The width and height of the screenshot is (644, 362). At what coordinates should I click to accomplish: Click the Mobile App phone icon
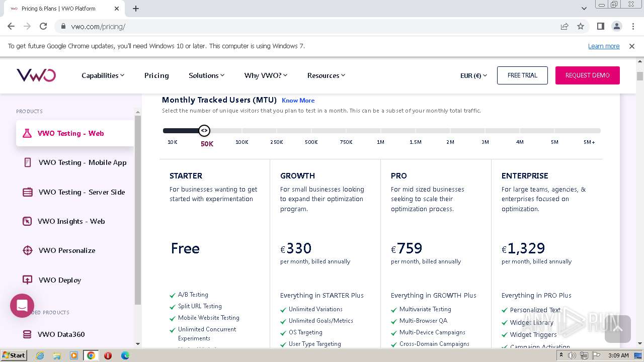(28, 162)
